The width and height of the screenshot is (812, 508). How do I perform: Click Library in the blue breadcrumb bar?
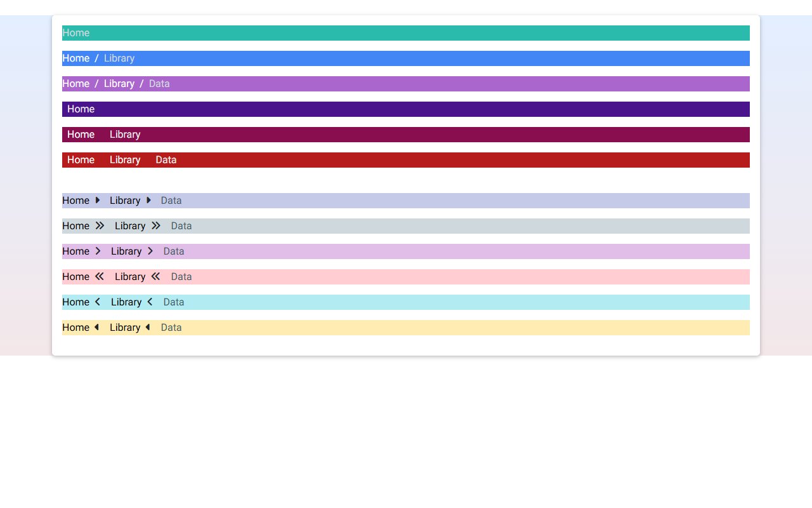[119, 58]
